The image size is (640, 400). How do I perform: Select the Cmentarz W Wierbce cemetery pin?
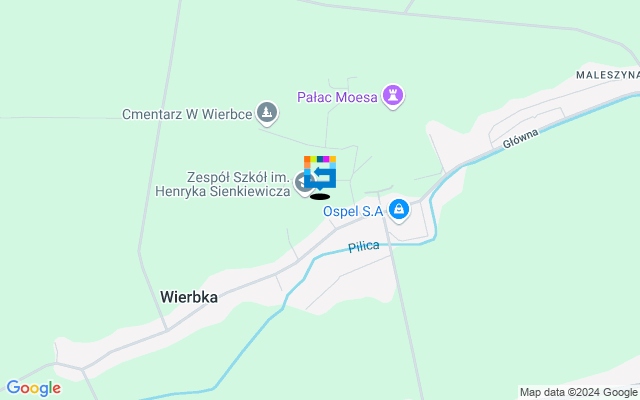[x=267, y=113]
